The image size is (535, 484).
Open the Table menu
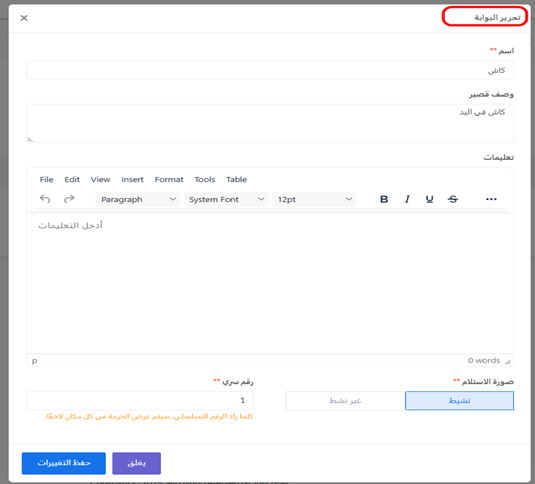[x=236, y=179]
